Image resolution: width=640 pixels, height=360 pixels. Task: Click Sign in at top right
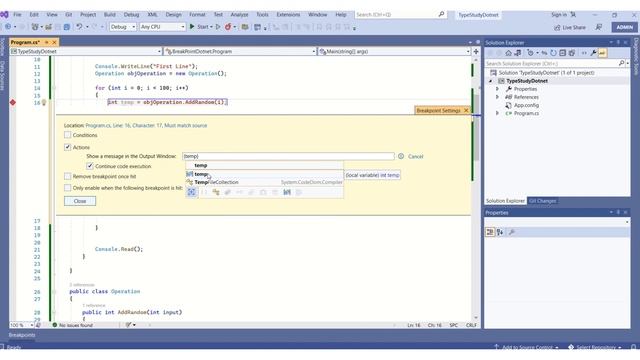559,15
